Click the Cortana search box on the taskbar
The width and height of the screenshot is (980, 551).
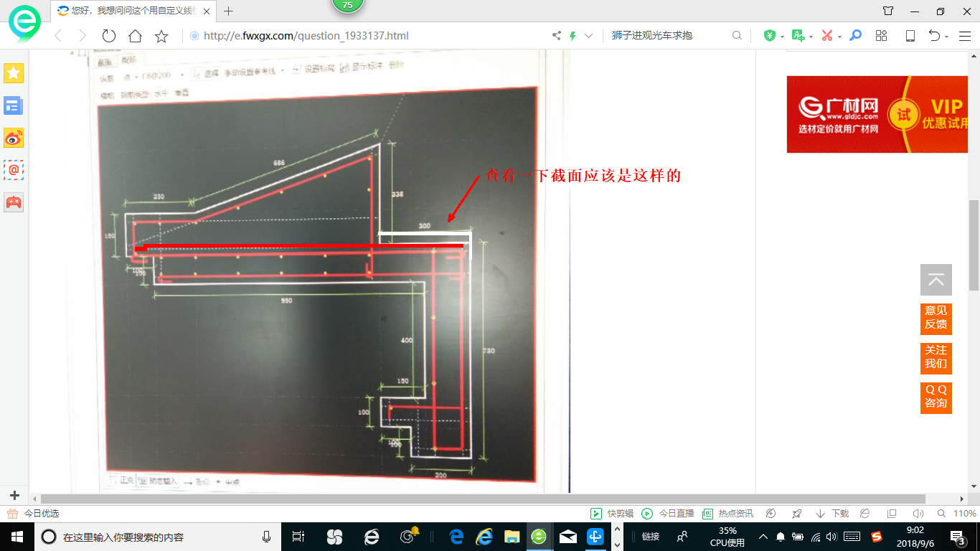click(158, 537)
